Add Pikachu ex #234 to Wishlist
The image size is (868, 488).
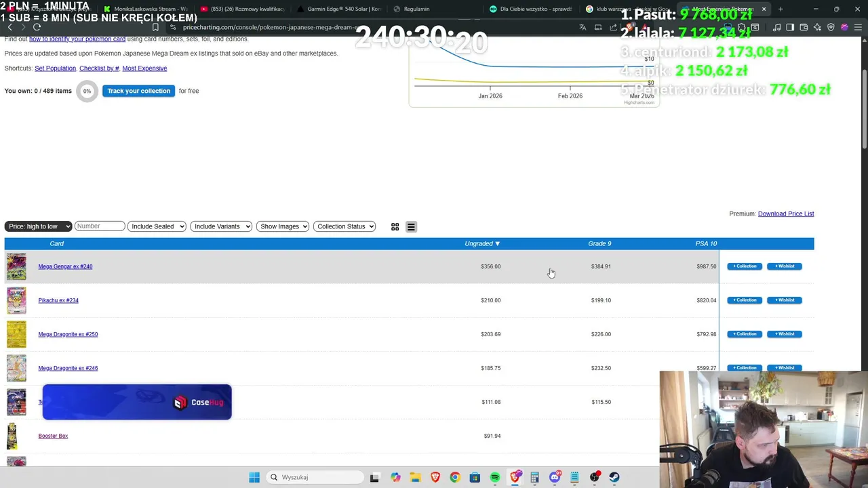(x=785, y=300)
